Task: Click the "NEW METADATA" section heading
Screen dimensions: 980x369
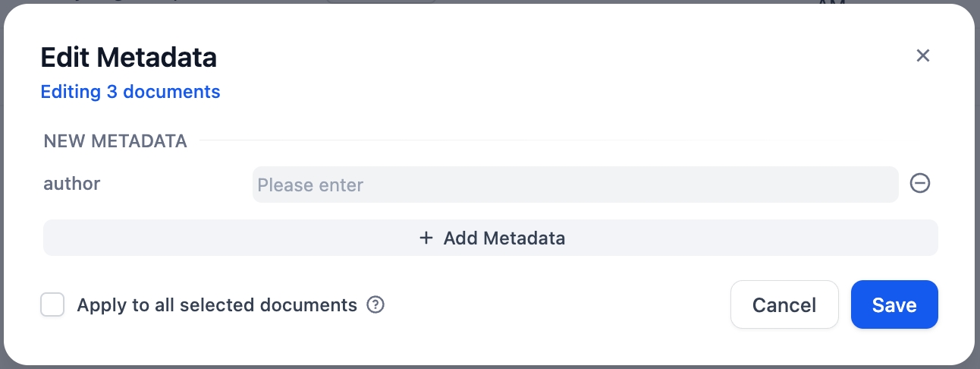Action: click(x=115, y=140)
